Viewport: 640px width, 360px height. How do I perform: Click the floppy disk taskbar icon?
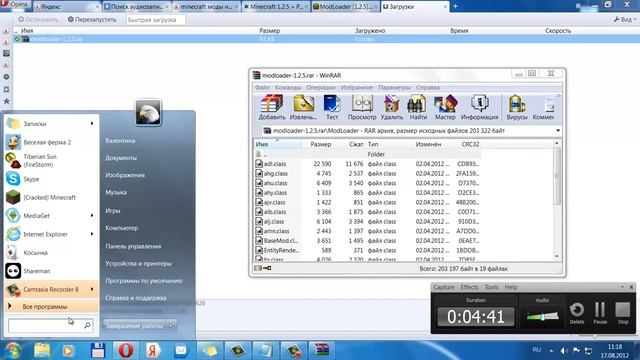(x=98, y=350)
